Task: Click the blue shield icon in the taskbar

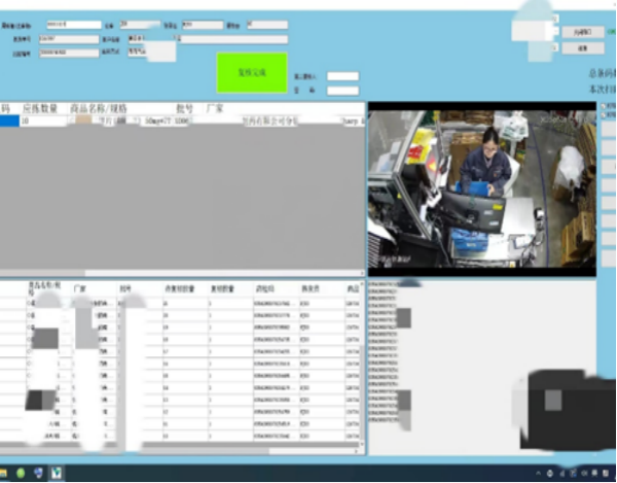Action: (39, 472)
